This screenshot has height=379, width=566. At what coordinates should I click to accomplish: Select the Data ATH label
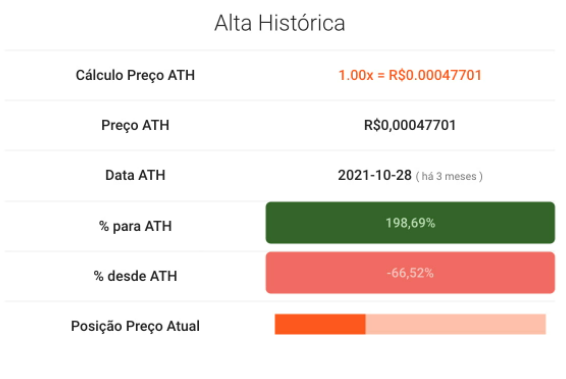[135, 175]
